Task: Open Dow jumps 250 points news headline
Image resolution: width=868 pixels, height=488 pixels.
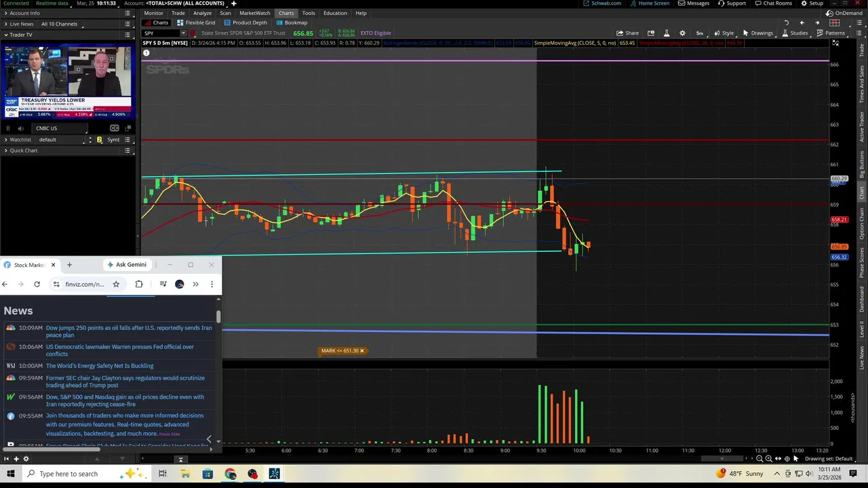Action: pyautogui.click(x=129, y=331)
